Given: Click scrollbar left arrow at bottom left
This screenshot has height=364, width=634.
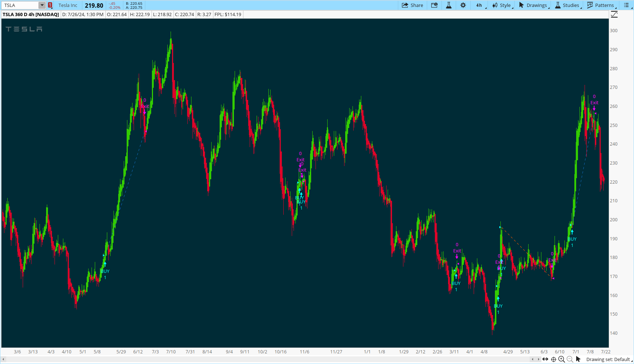Looking at the screenshot, I should click(3, 359).
